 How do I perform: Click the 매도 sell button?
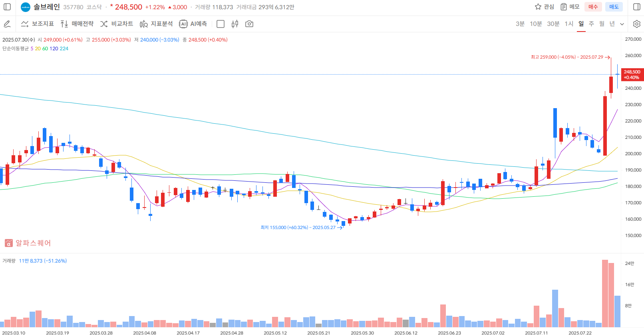coord(614,7)
